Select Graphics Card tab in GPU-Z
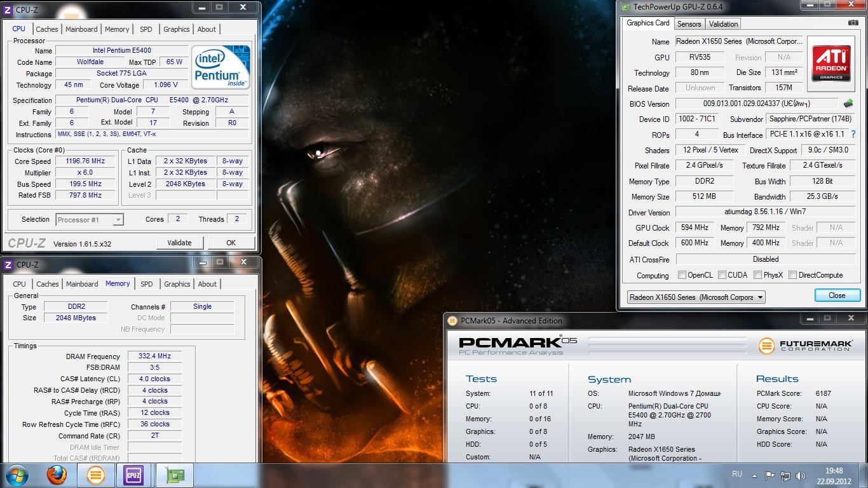 tap(648, 23)
